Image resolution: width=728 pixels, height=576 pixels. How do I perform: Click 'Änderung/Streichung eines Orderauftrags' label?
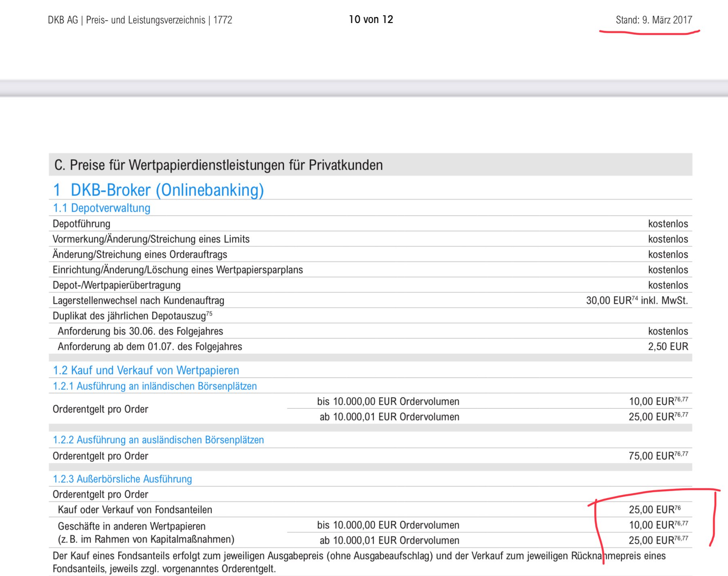click(140, 254)
